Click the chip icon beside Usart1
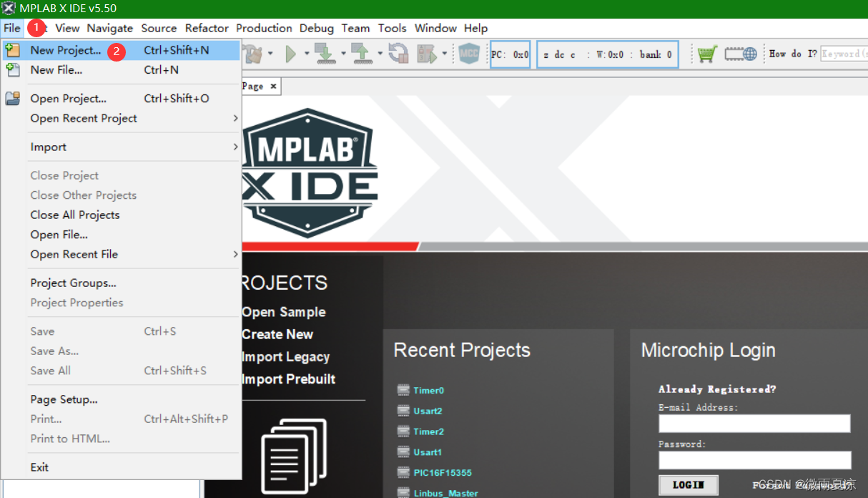Screen dimensions: 868x498 (403, 452)
